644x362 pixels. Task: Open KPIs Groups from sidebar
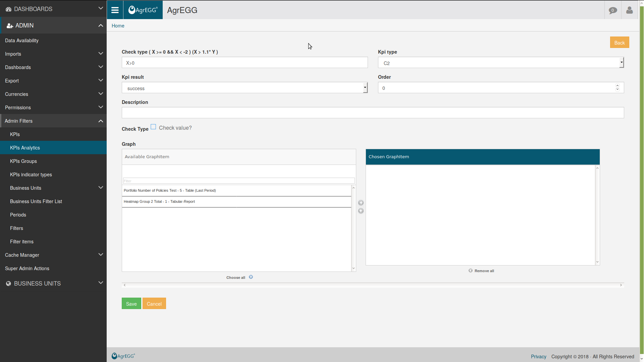pyautogui.click(x=23, y=161)
